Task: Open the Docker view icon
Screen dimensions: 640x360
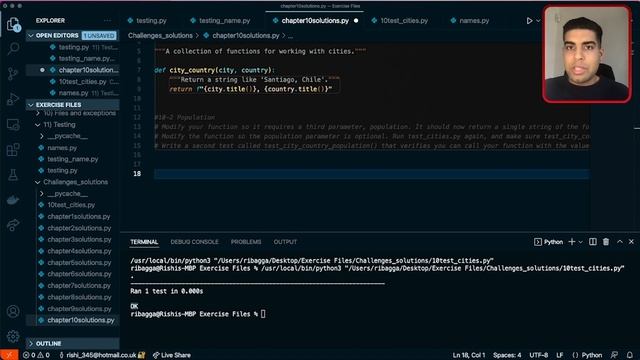Action: (13, 200)
